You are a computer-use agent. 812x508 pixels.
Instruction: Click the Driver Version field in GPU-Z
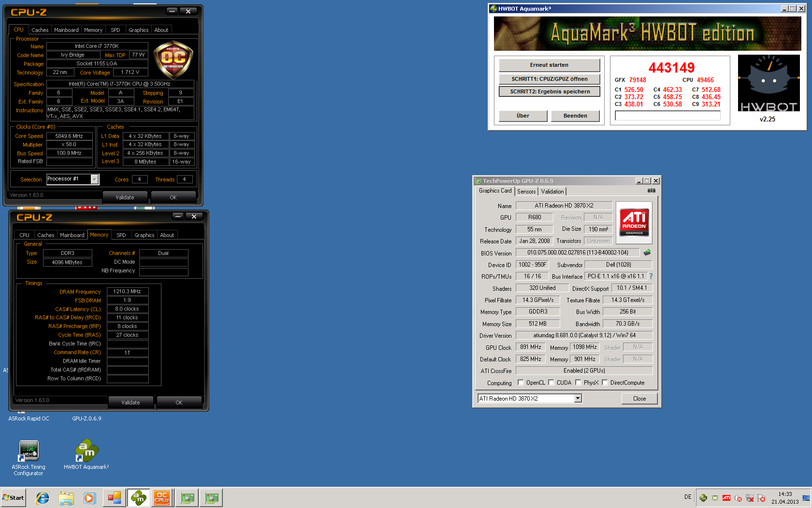click(584, 335)
